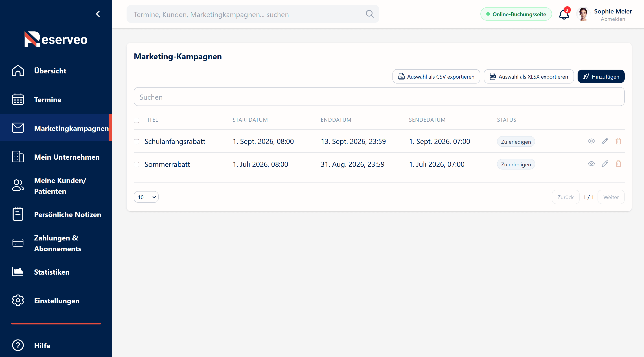The width and height of the screenshot is (644, 357).
Task: Go to Termine in the sidebar
Action: click(x=48, y=99)
